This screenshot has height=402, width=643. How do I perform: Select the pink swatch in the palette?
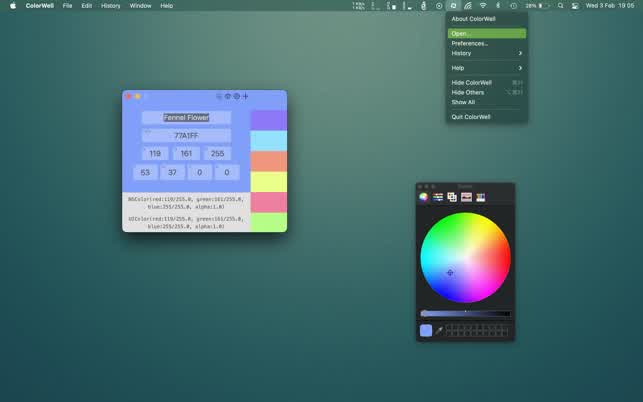pyautogui.click(x=268, y=202)
